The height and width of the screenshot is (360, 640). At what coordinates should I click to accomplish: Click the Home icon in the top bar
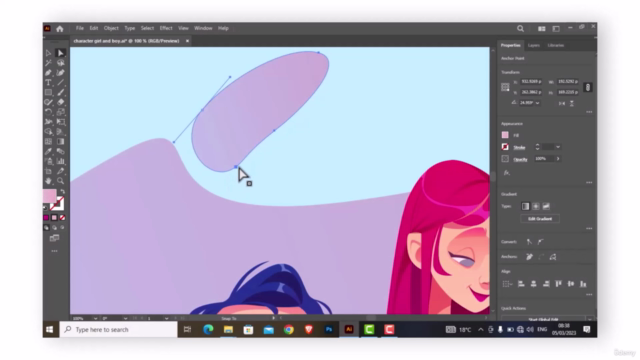(x=60, y=29)
